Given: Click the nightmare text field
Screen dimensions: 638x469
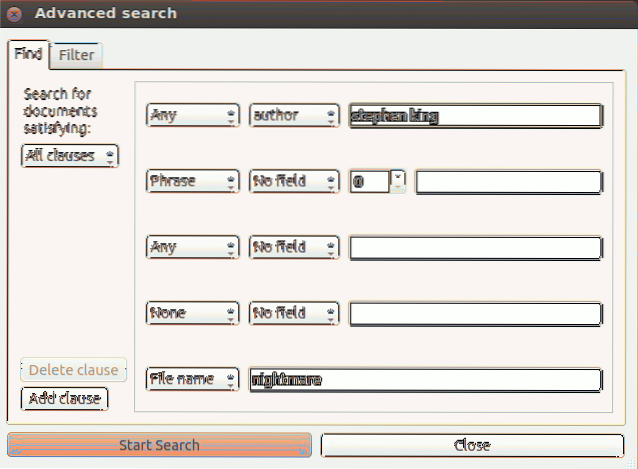Looking at the screenshot, I should tap(425, 380).
